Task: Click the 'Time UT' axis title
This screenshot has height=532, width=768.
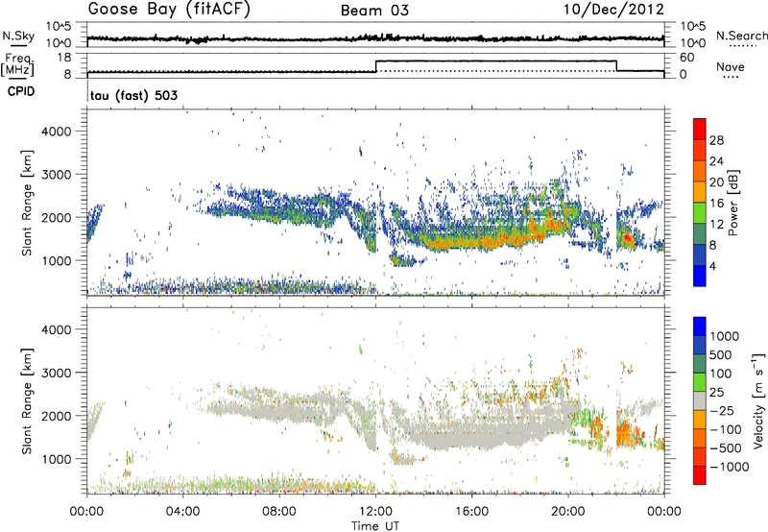Action: tap(375, 526)
